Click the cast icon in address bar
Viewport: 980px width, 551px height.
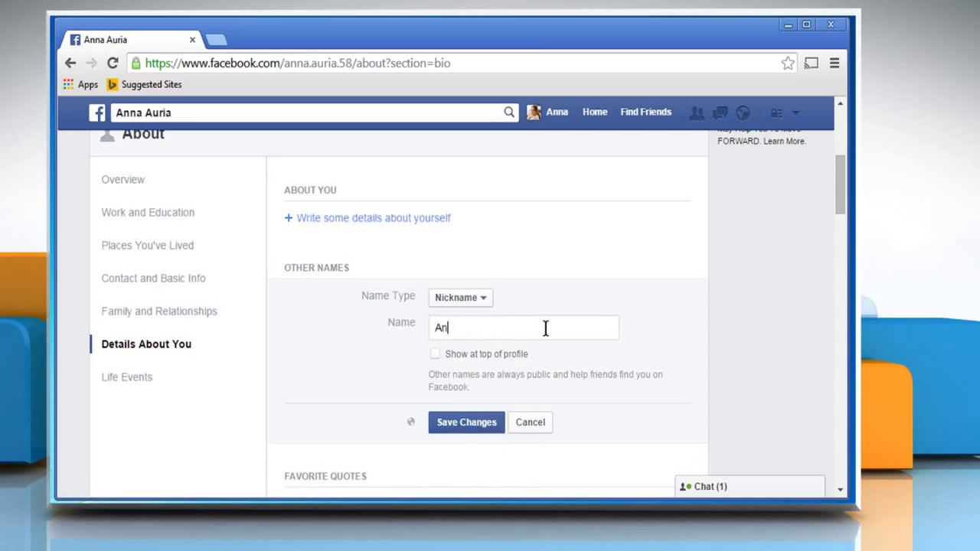click(812, 64)
